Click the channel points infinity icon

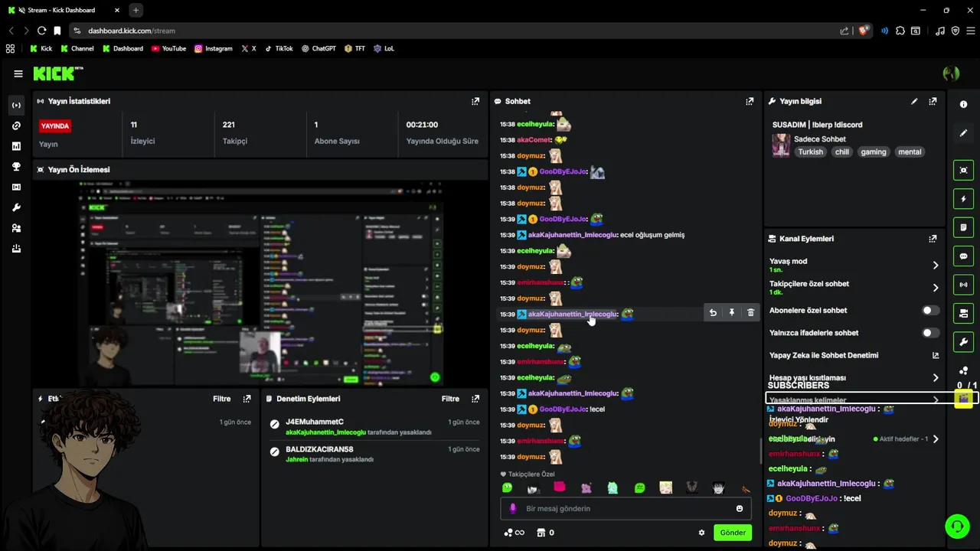(514, 533)
